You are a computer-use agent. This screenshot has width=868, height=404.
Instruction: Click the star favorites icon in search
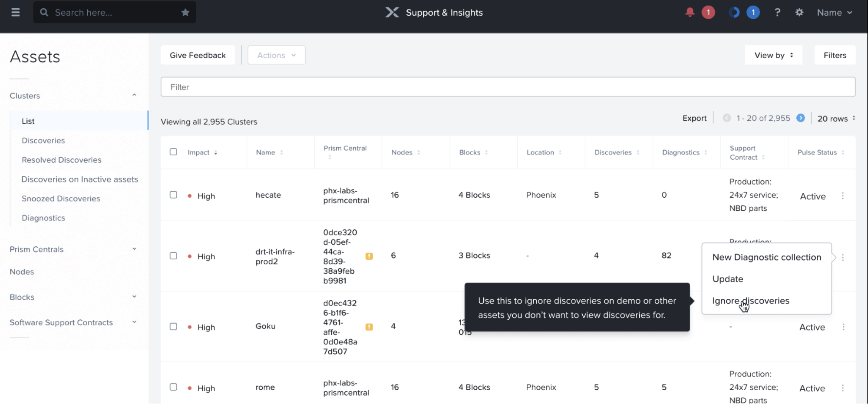pyautogui.click(x=185, y=13)
